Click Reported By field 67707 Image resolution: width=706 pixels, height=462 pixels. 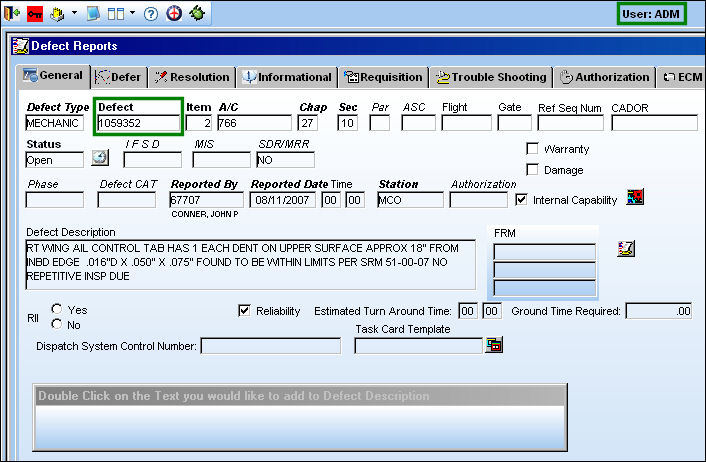pos(206,200)
